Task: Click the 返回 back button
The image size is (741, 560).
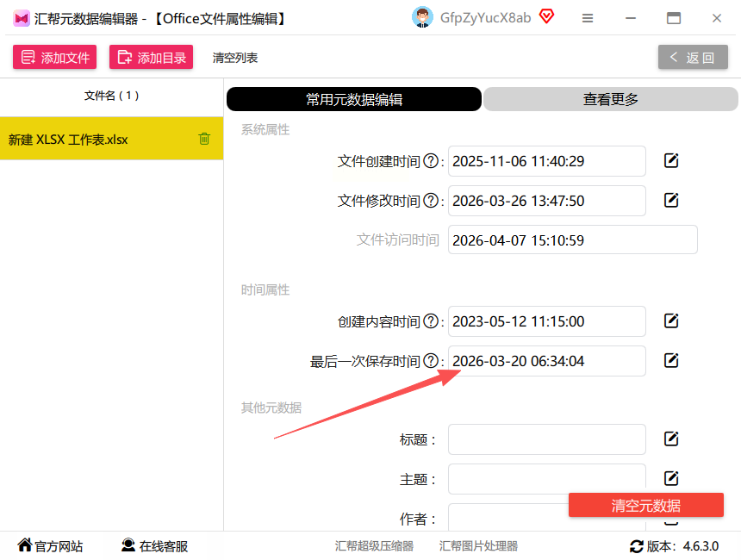Action: pyautogui.click(x=693, y=57)
